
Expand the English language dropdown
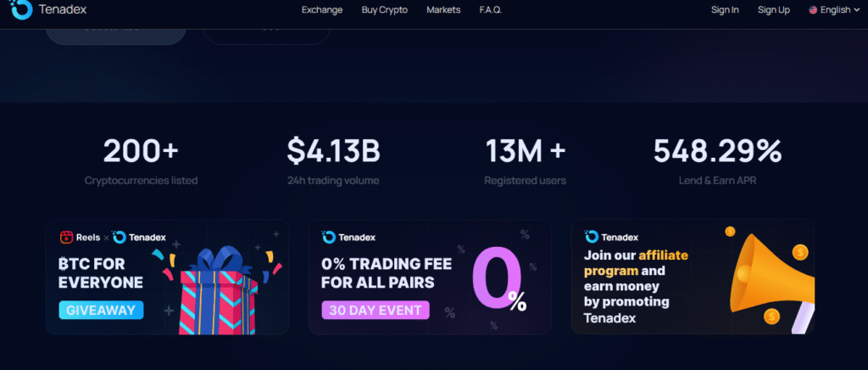coord(834,10)
